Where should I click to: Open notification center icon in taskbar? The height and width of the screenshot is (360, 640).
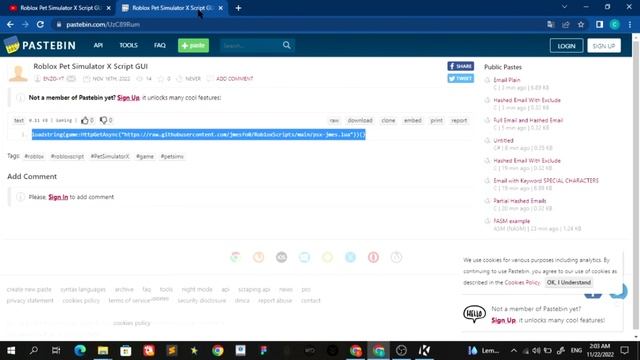coord(624,350)
